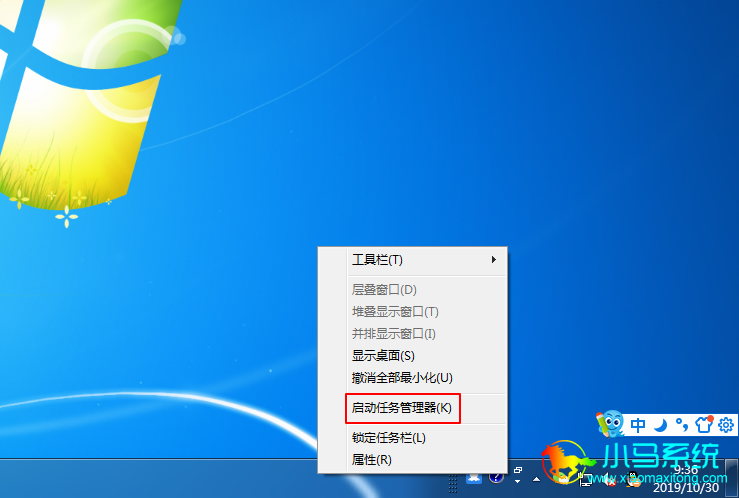Open the language bar help icon
This screenshot has height=498, width=739.
click(x=496, y=476)
